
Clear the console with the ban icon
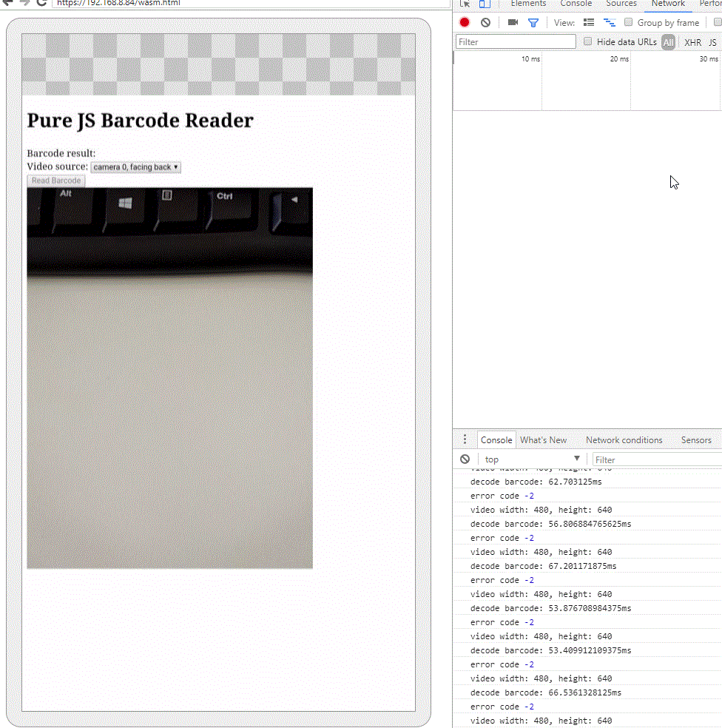465,459
